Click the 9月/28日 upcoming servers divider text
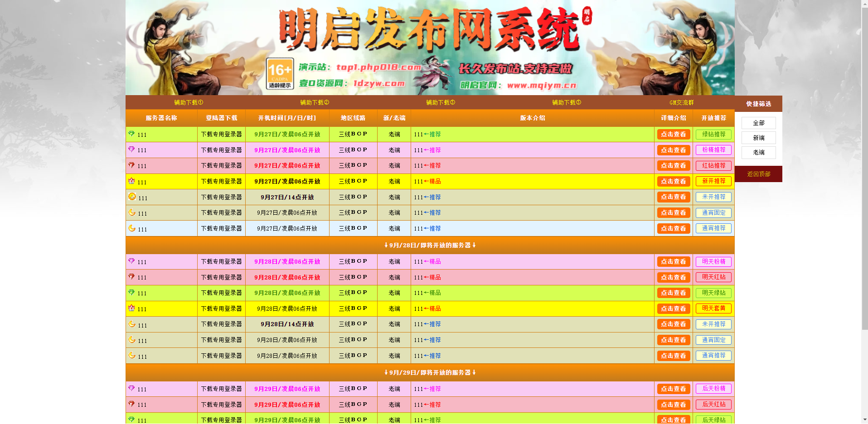 [x=430, y=245]
